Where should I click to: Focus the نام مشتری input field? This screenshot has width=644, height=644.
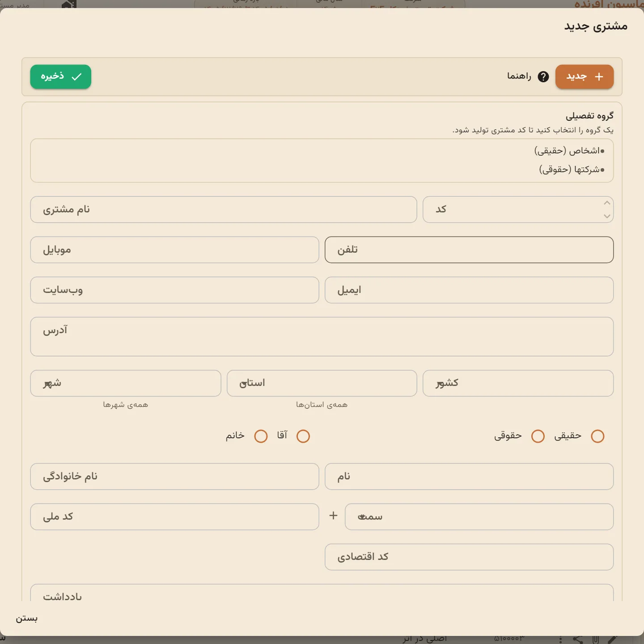tap(224, 209)
